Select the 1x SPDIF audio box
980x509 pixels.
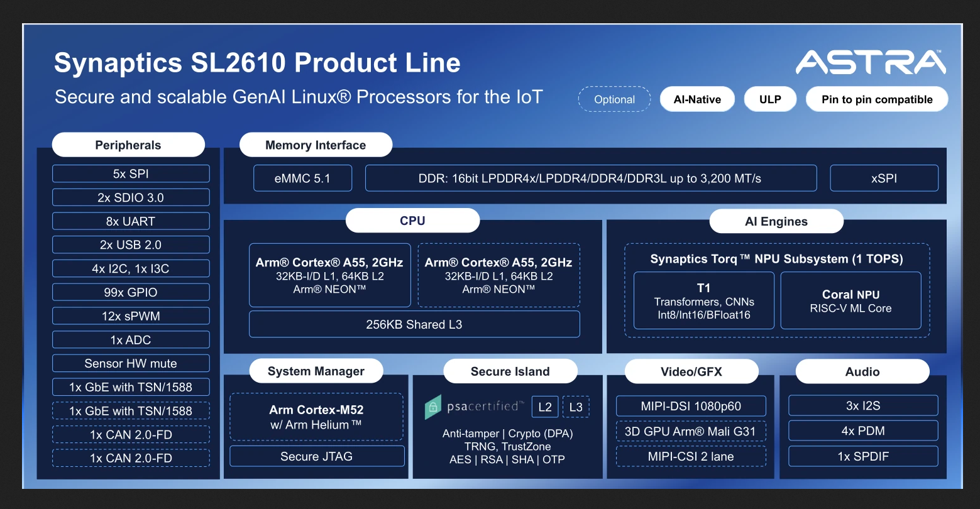[863, 456]
